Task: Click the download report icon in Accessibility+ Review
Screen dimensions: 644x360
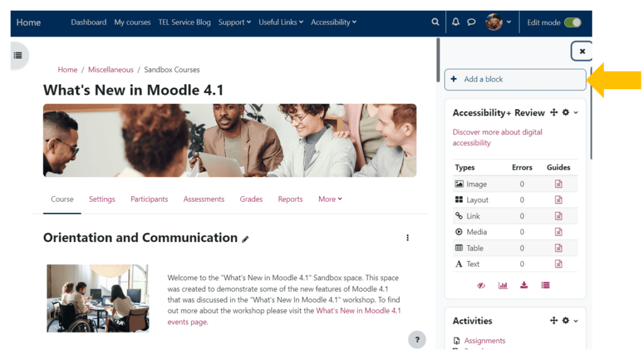Action: [x=524, y=285]
